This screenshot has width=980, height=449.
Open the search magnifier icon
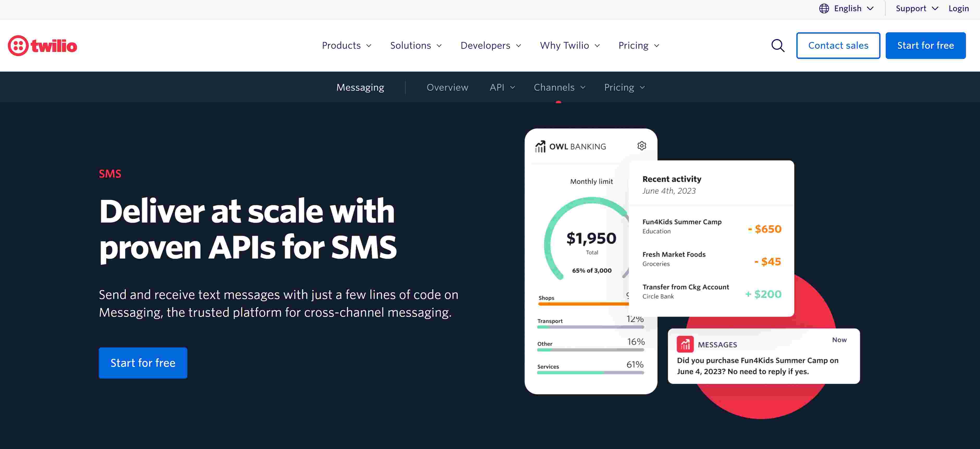tap(778, 46)
